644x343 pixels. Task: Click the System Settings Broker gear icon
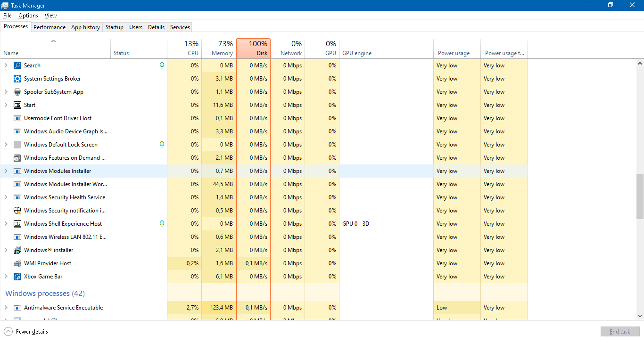[x=17, y=79]
